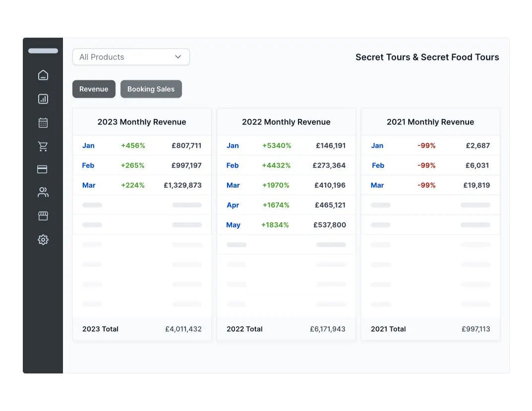The width and height of the screenshot is (532, 411).
Task: Click the £4,011,432 total amount
Action: point(183,329)
